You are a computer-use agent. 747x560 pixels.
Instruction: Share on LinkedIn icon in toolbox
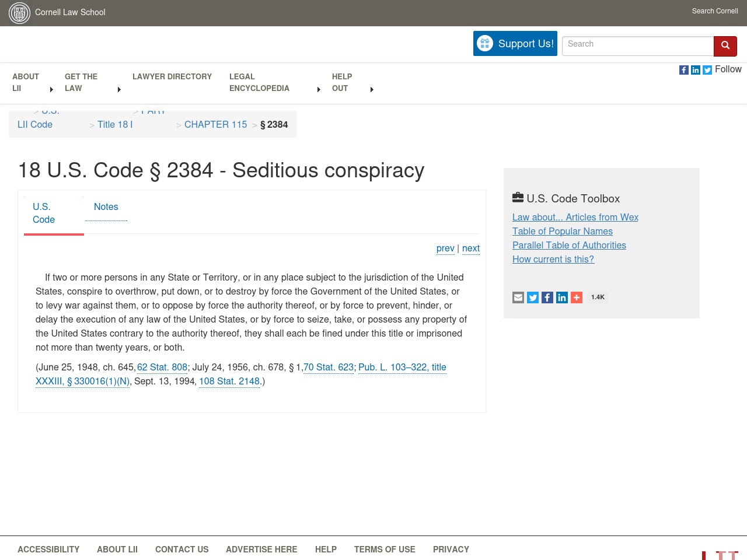[x=562, y=297]
